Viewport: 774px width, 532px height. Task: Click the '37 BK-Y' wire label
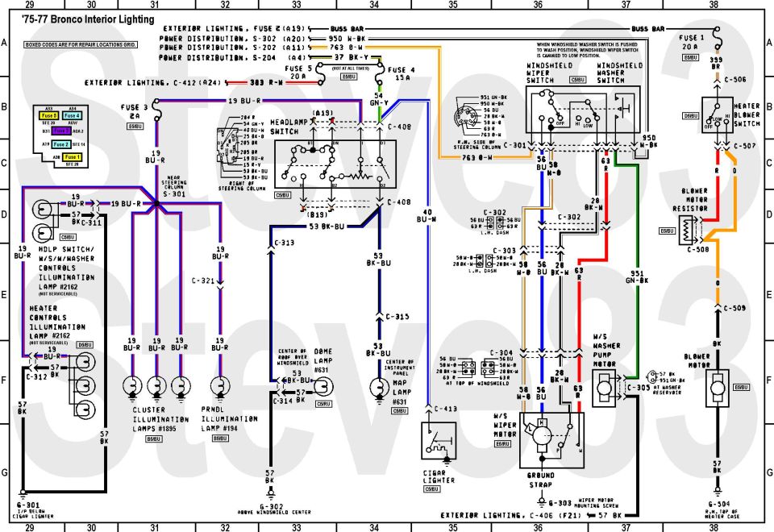(351, 57)
